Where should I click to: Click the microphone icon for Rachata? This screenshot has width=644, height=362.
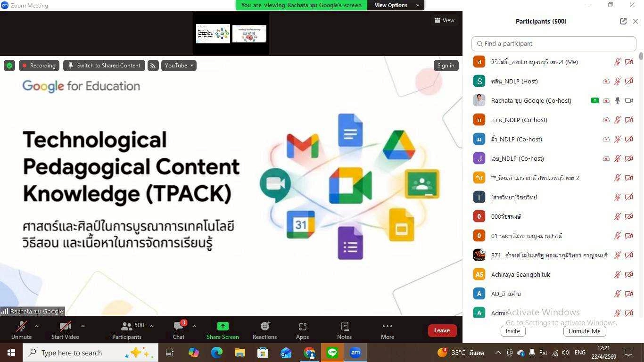tap(618, 100)
